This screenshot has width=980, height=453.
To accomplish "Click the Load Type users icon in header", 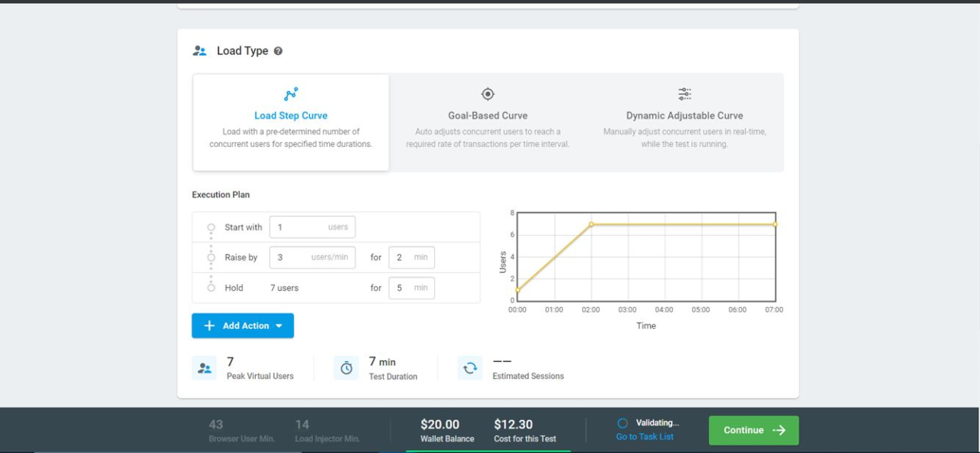I will [200, 51].
